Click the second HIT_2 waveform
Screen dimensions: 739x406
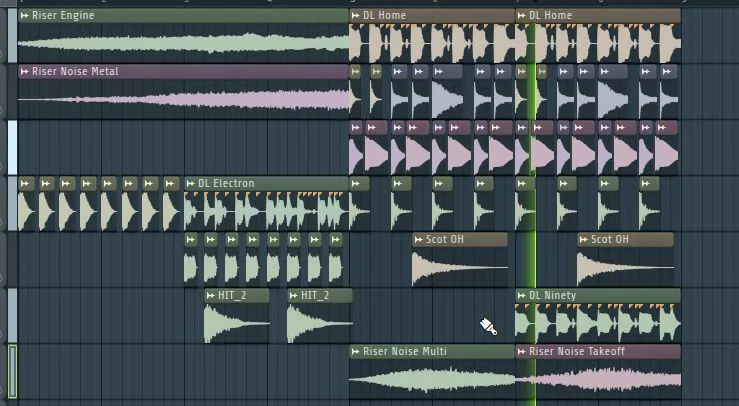coord(320,323)
